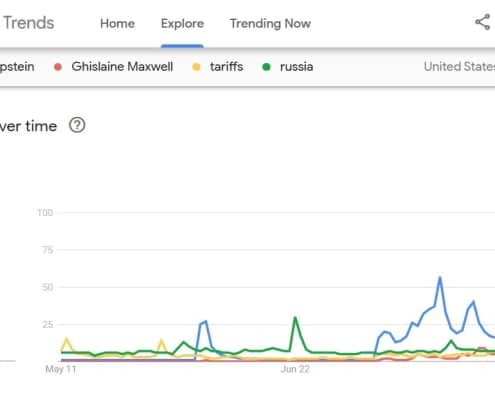
Task: Click the Trends logo text
Action: tap(28, 23)
